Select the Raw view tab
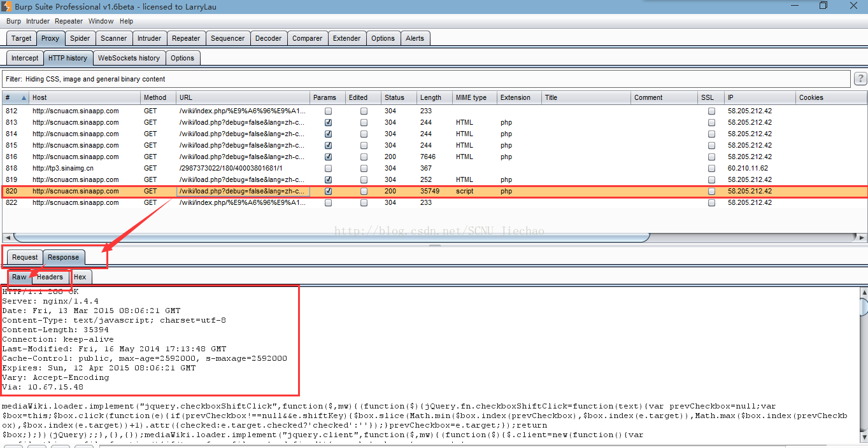 tap(19, 277)
